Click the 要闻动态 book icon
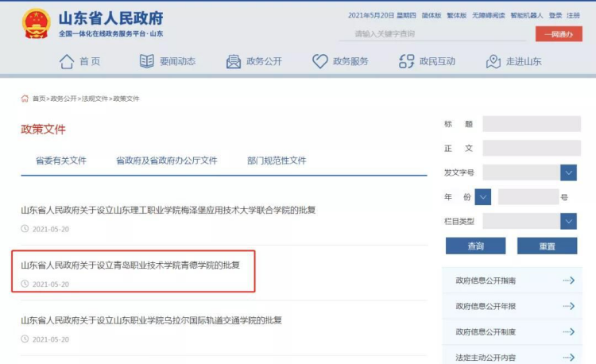 pyautogui.click(x=147, y=61)
